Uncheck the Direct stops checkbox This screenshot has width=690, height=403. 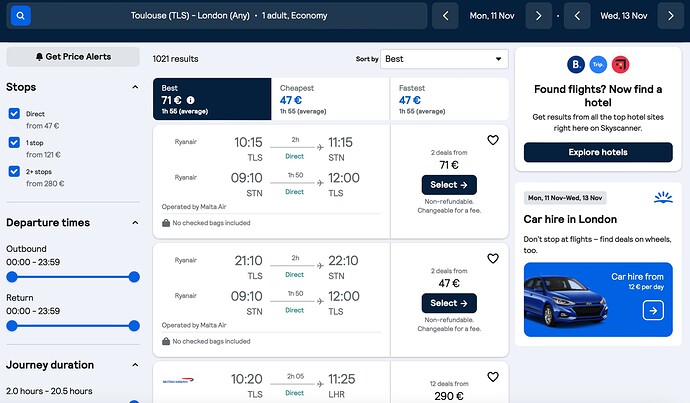(x=14, y=114)
